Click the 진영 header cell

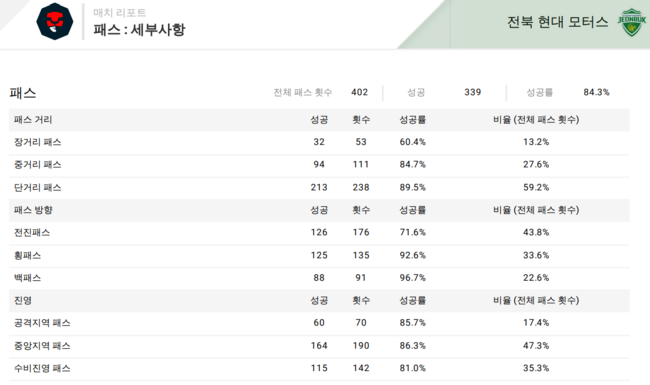click(23, 300)
